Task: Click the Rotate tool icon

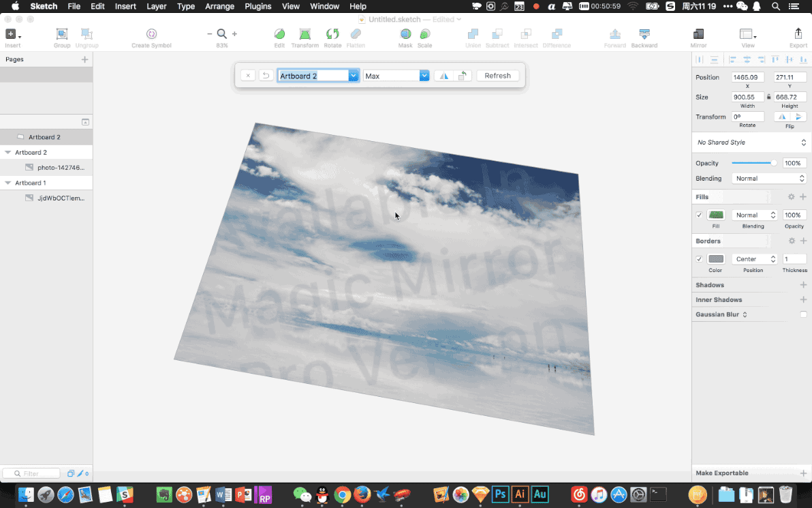Action: pyautogui.click(x=332, y=34)
